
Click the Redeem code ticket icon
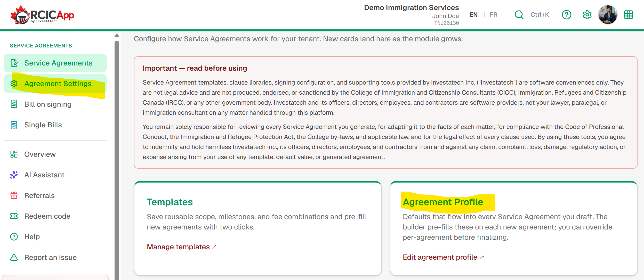[x=14, y=216]
